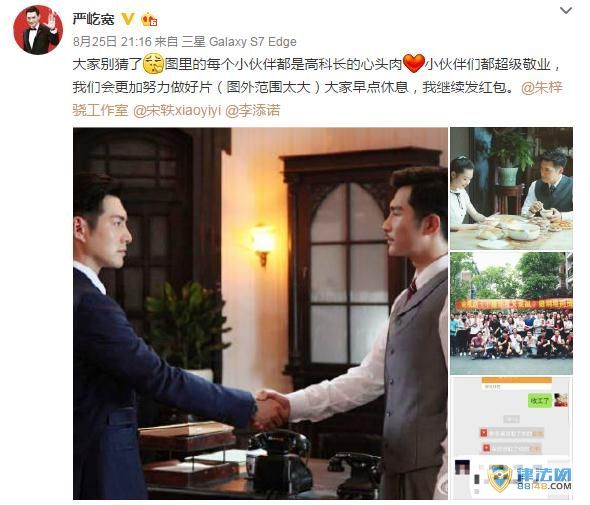Open the chat screenshot thumbnail
The width and height of the screenshot is (590, 505).
click(511, 438)
